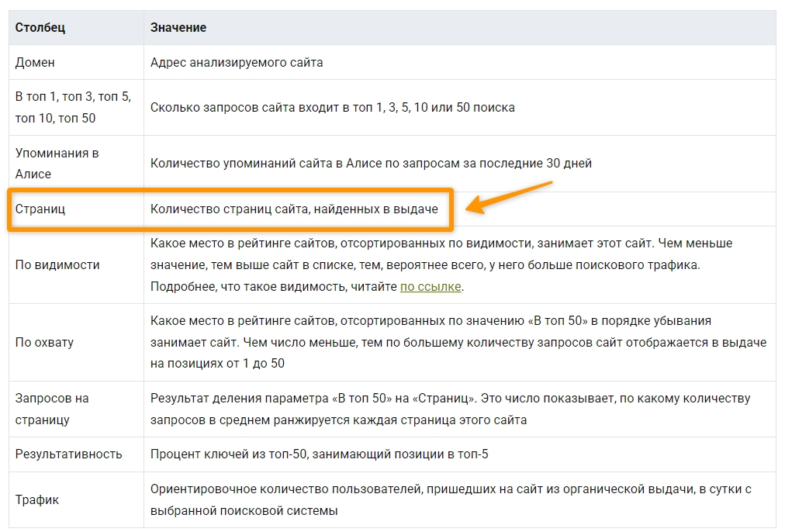Click the "Значение" column header
This screenshot has width=785, height=532.
178,28
